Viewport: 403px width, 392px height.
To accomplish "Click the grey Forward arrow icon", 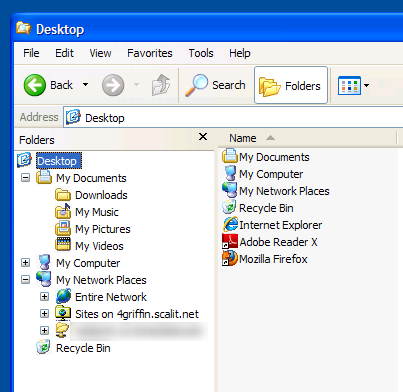I will coord(113,85).
